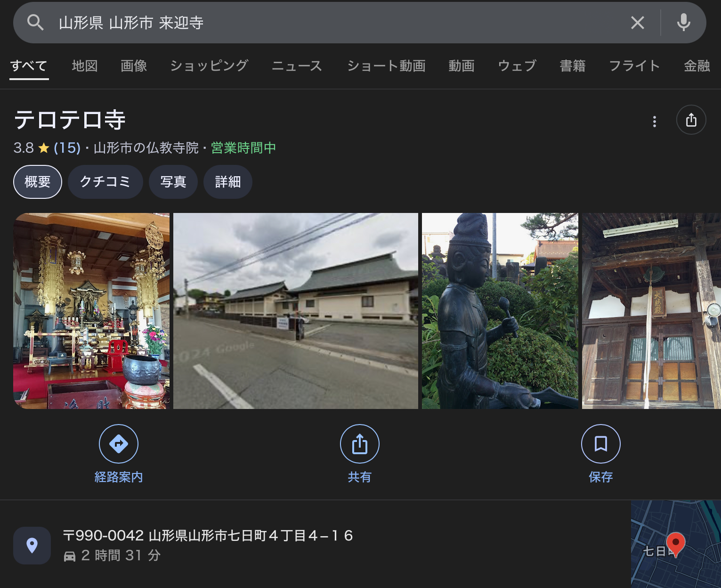Clear the search query with X icon
The image size is (721, 588).
pos(637,23)
